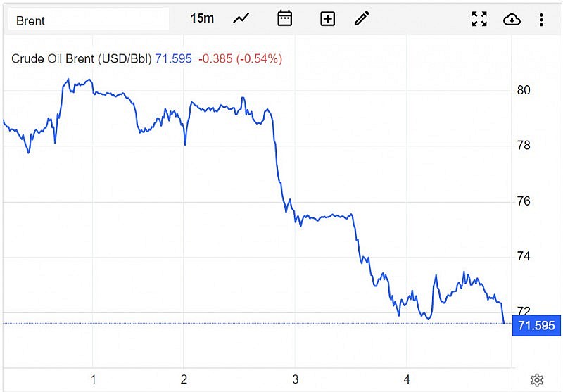Expand chart to fullscreen
563x392 pixels.
pyautogui.click(x=479, y=19)
